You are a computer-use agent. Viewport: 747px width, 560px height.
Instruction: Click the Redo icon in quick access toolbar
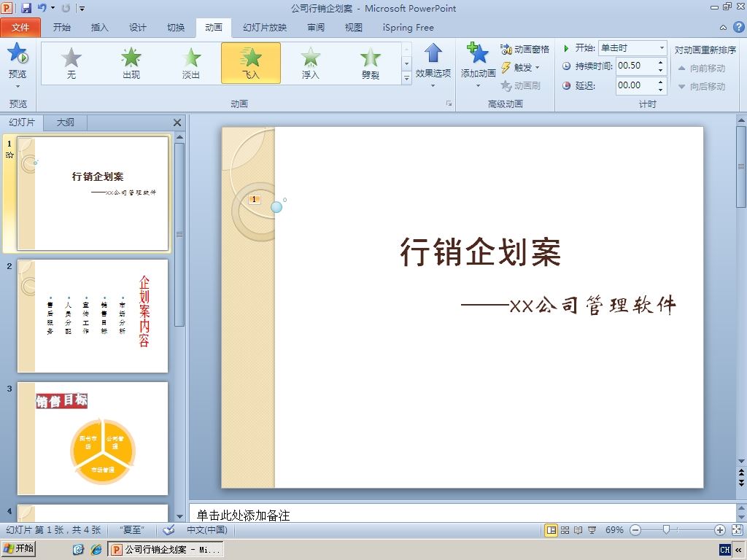pyautogui.click(x=66, y=8)
